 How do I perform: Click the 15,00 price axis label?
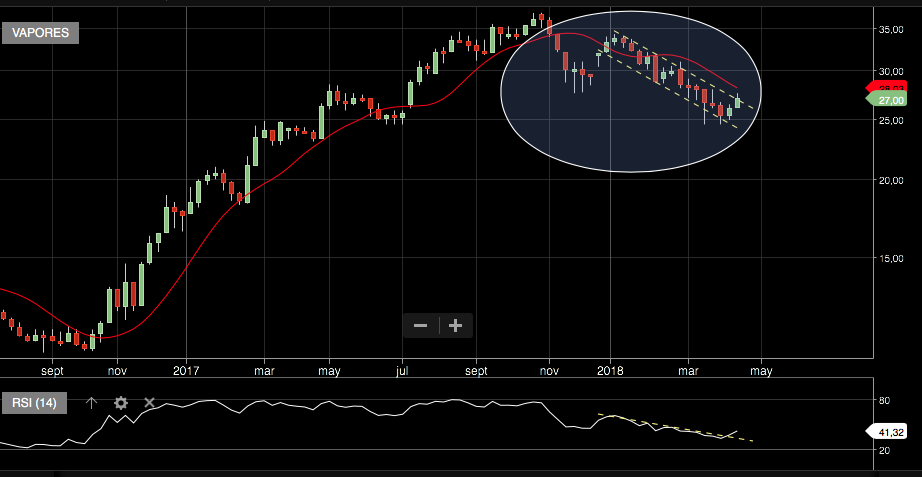coord(891,258)
